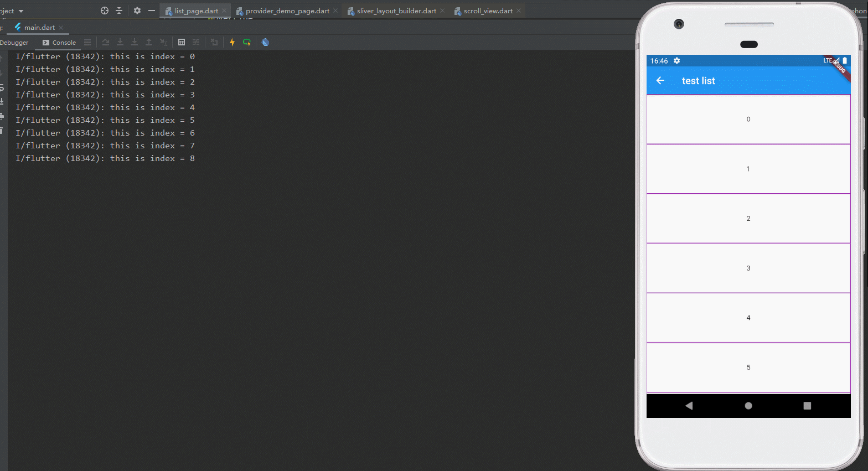Tap the settings gear in phone status bar
The image size is (868, 471).
click(x=676, y=61)
